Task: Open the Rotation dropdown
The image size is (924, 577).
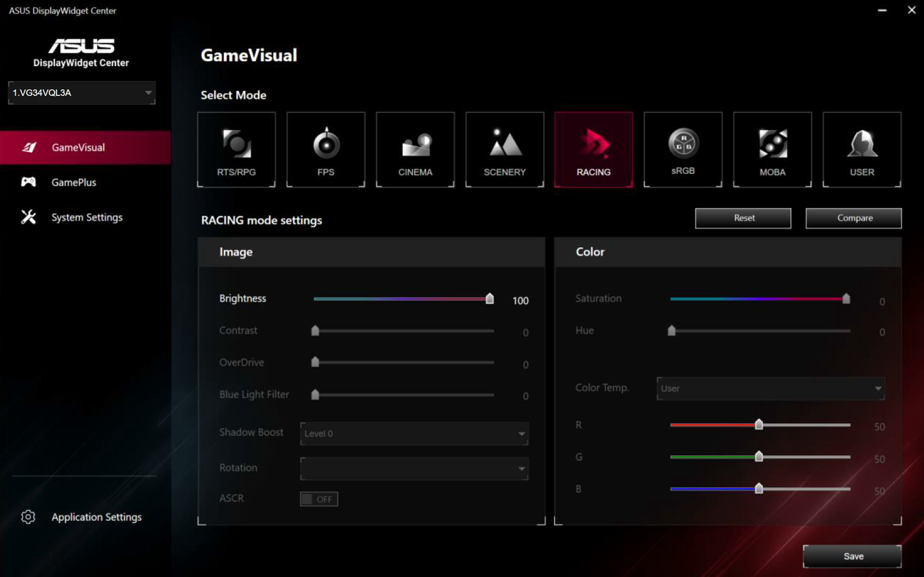Action: [x=414, y=468]
